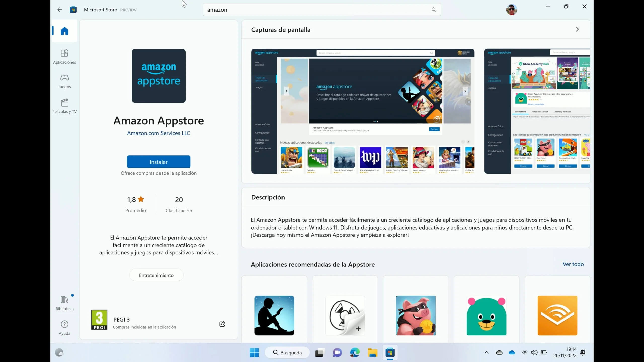Open Películas y TV in the sidebar
The width and height of the screenshot is (644, 362).
pos(64,106)
